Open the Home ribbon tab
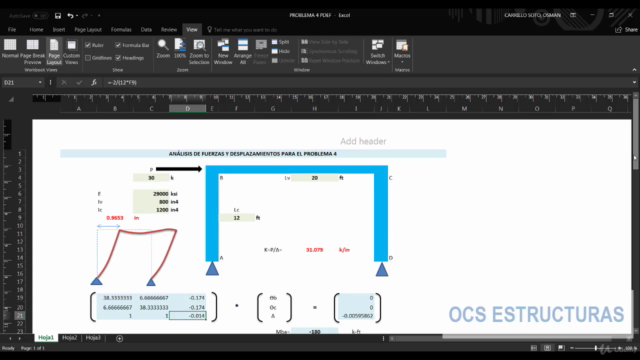 pyautogui.click(x=36, y=30)
